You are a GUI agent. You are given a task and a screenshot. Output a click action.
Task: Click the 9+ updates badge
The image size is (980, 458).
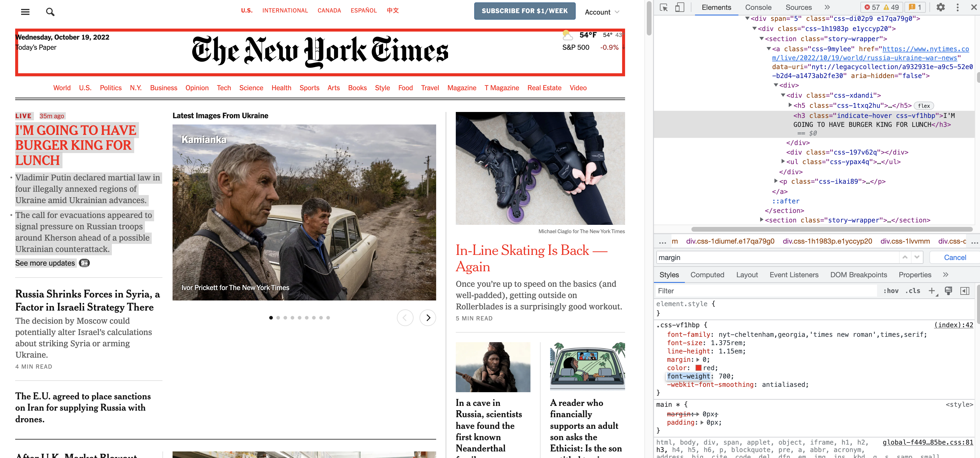84,263
